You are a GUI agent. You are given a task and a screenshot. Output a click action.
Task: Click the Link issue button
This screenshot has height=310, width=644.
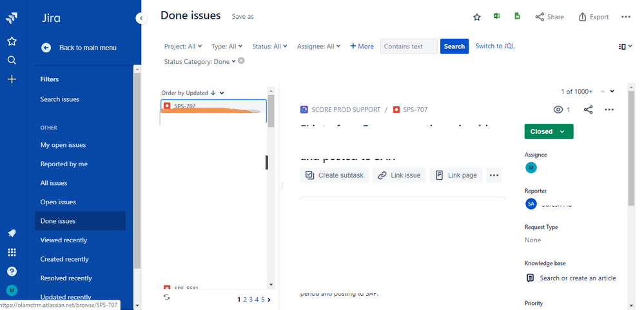[399, 175]
